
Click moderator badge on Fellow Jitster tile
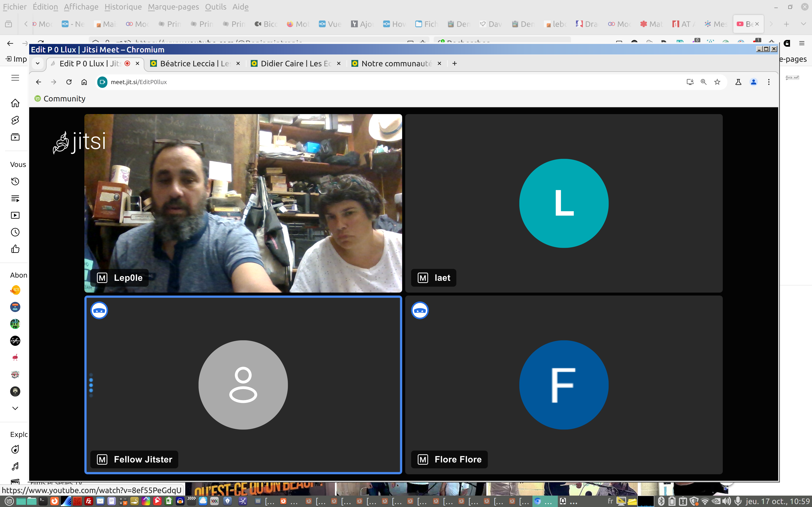coord(102,459)
